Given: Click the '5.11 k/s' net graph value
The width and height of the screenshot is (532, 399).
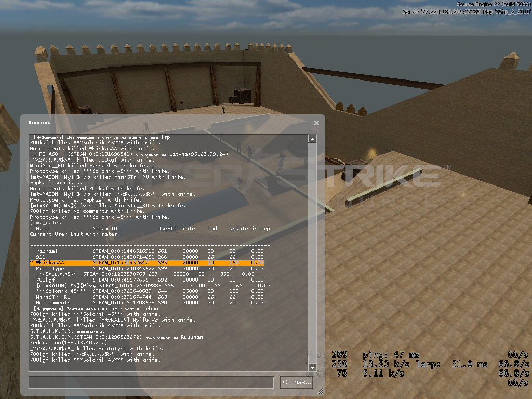Looking at the screenshot, I should point(383,373).
